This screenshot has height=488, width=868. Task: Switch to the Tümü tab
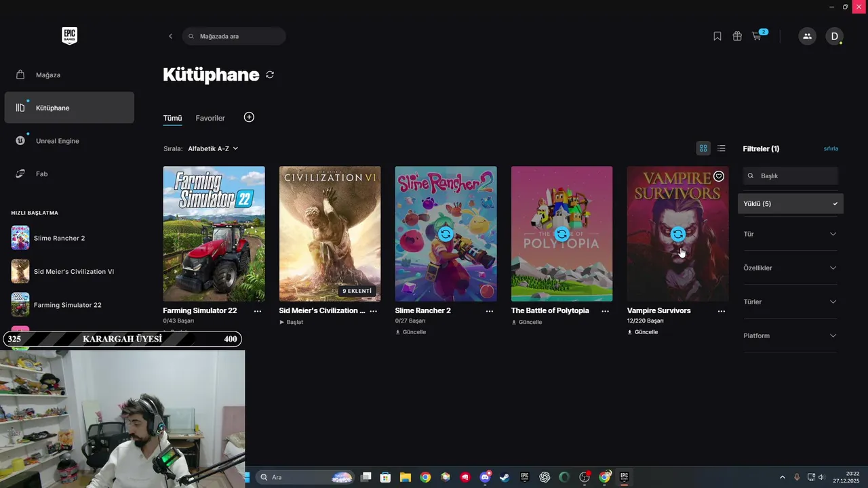coord(172,118)
